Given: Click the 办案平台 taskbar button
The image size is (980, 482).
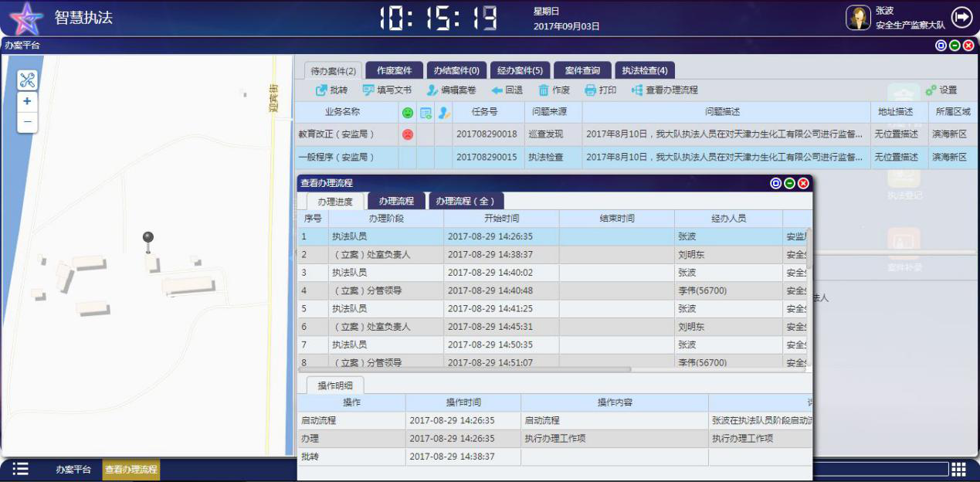Looking at the screenshot, I should (x=73, y=469).
